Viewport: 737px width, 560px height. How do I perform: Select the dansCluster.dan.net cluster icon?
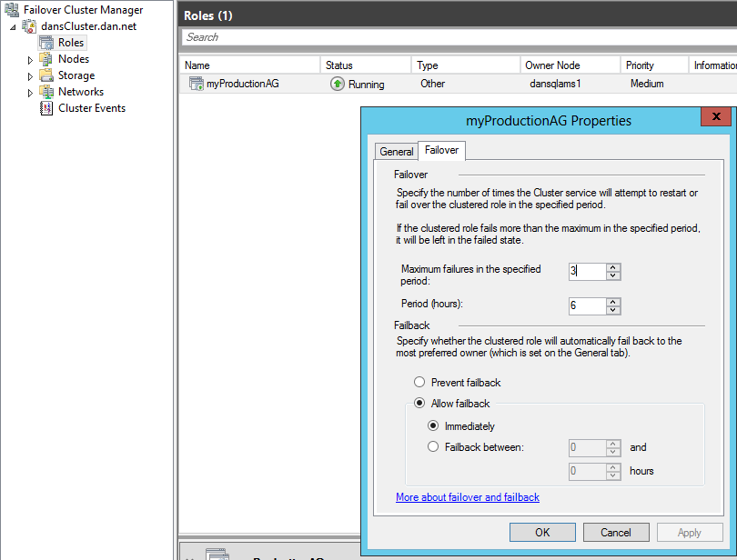(29, 26)
